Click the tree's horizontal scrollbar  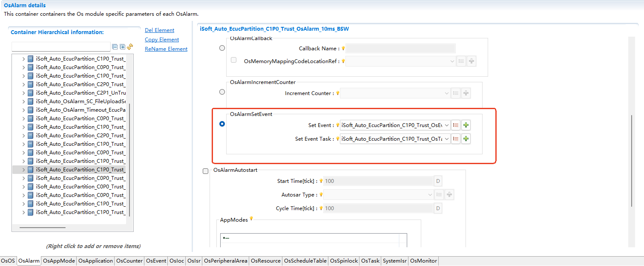pos(43,228)
